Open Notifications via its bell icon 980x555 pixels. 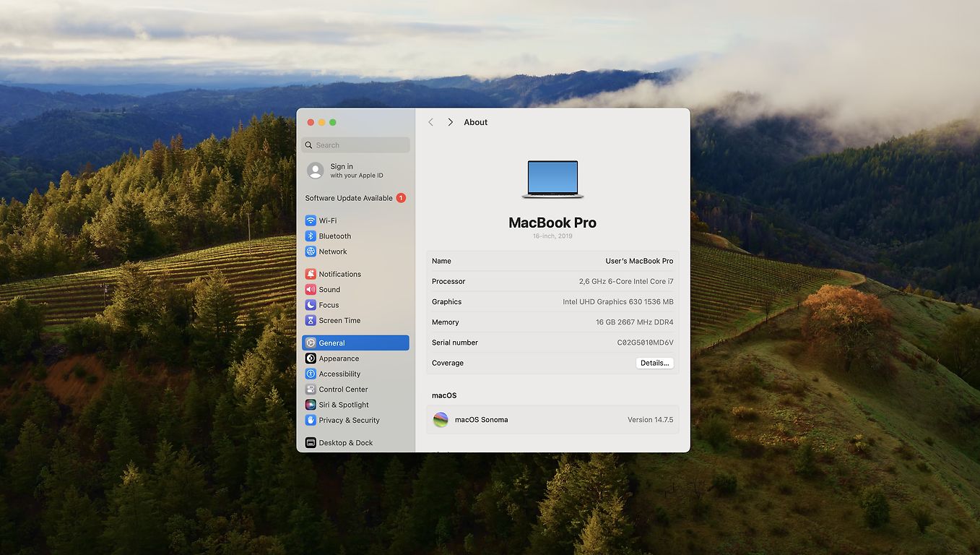point(311,274)
